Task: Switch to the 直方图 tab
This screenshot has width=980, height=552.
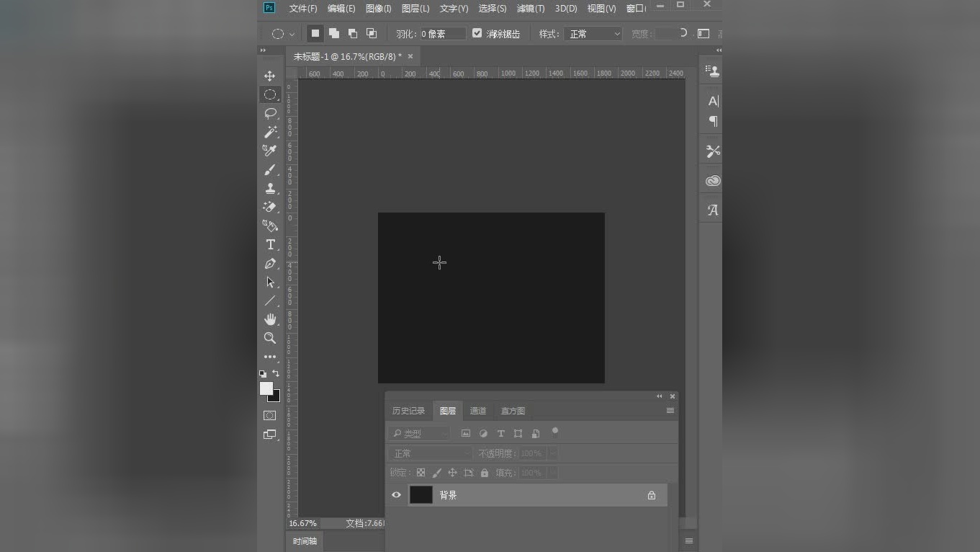Action: click(x=513, y=411)
